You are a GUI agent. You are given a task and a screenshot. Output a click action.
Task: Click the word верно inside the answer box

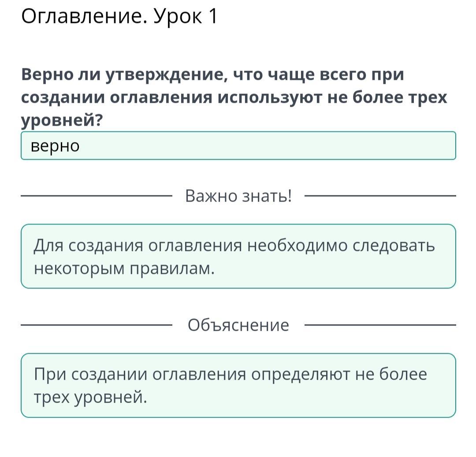(x=55, y=146)
